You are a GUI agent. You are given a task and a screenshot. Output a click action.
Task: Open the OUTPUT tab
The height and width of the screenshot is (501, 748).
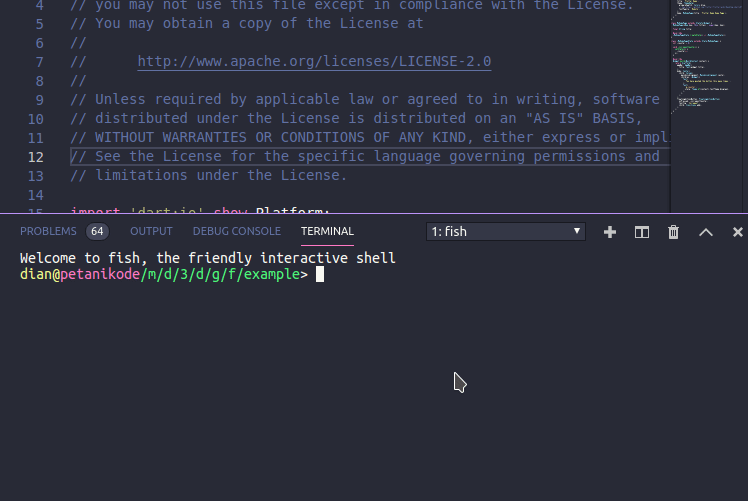tap(151, 231)
